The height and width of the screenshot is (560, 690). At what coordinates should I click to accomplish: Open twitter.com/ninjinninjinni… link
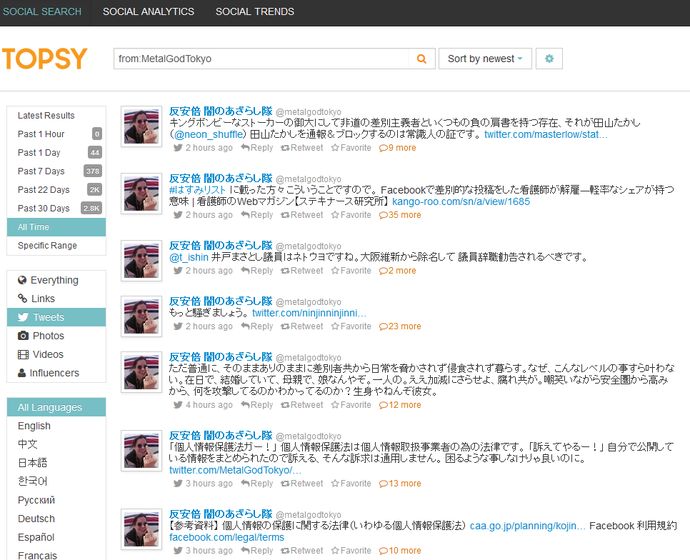(x=309, y=313)
